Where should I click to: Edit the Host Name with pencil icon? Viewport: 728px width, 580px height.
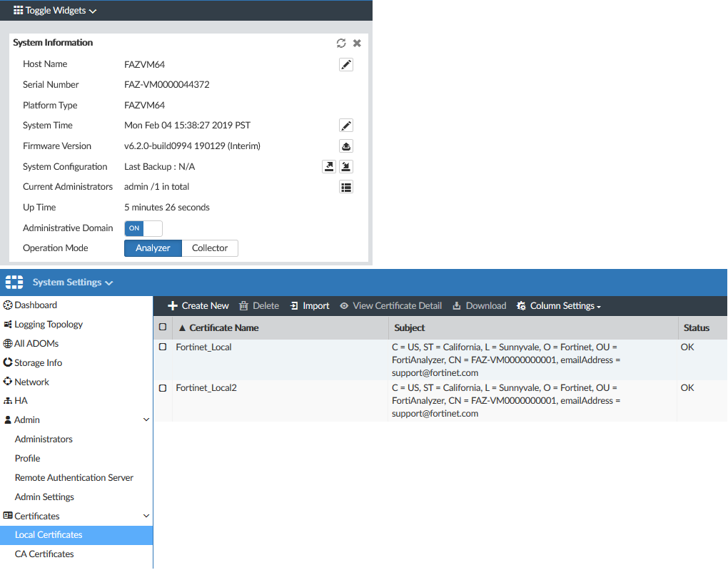[x=346, y=64]
